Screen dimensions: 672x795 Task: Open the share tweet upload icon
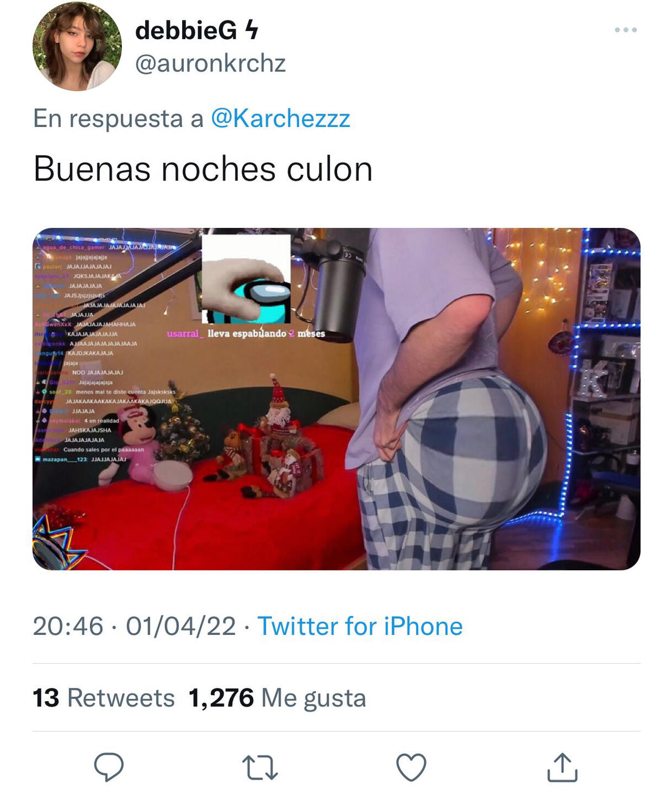[562, 767]
